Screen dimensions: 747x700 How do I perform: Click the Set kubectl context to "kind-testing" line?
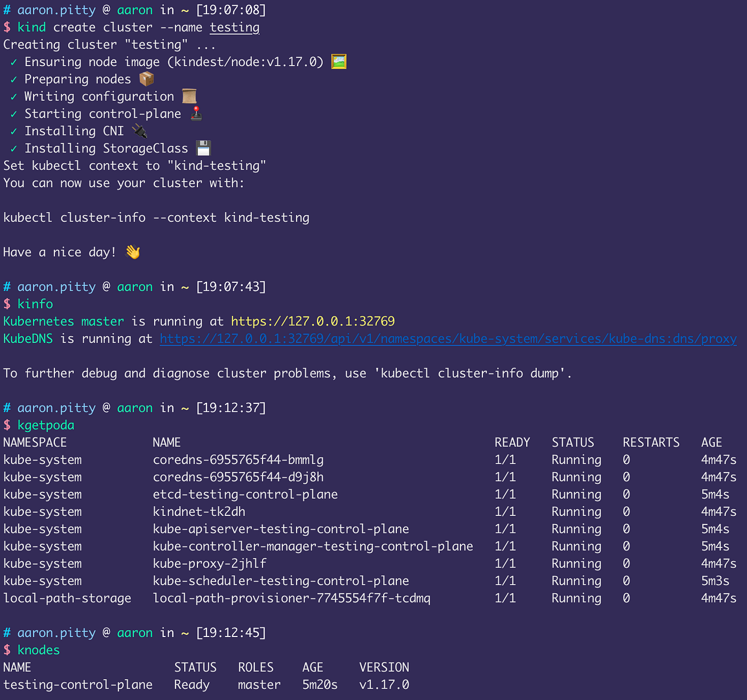click(135, 166)
